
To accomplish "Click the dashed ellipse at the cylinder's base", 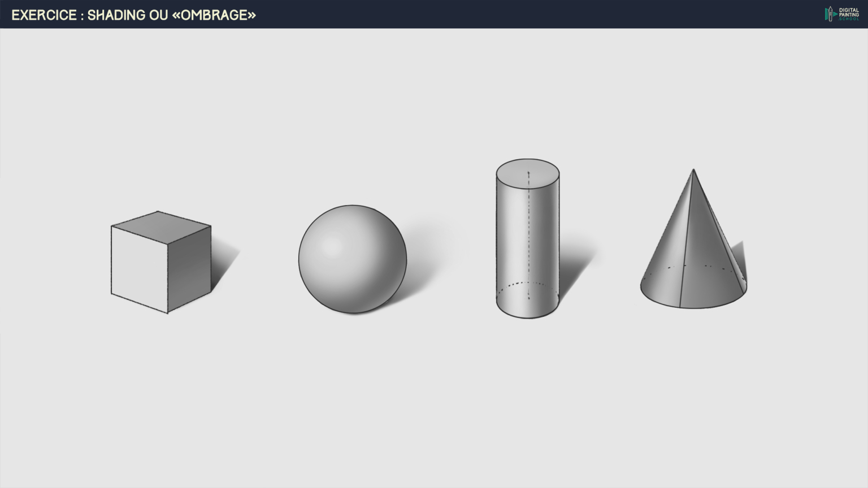I will tap(527, 284).
